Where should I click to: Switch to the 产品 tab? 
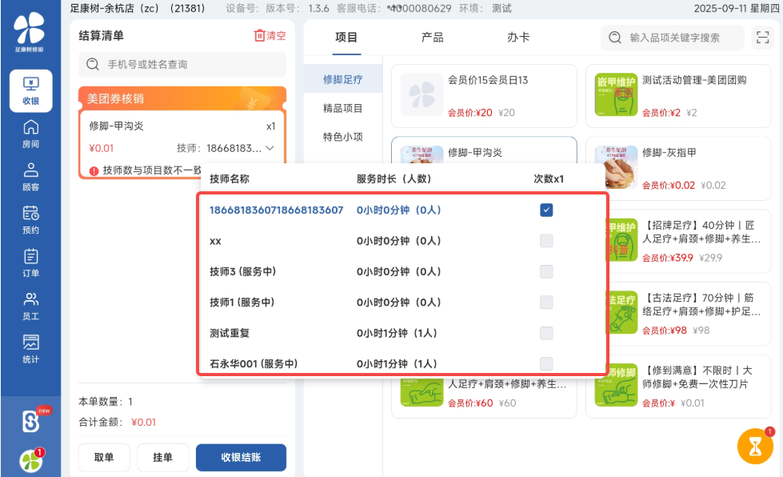(432, 37)
